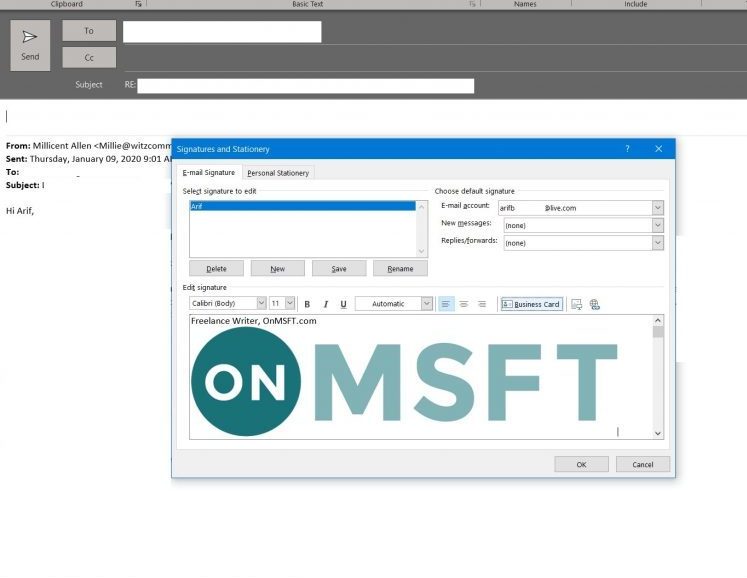Align signature text right
The width and height of the screenshot is (747, 578).
pyautogui.click(x=482, y=304)
